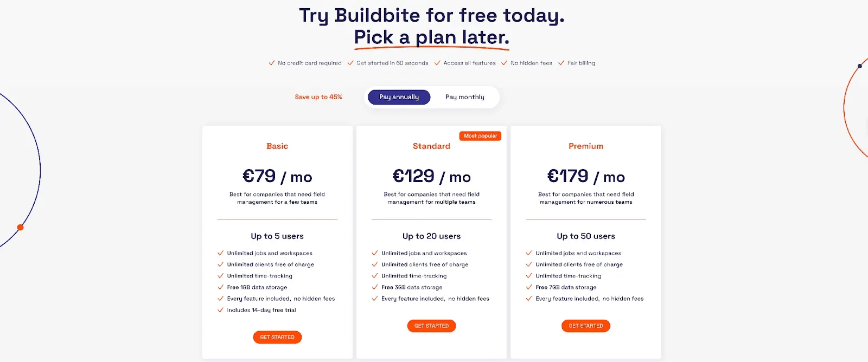Click the checkmark next to Get started in 60 seconds
The width and height of the screenshot is (868, 362).
click(x=350, y=63)
